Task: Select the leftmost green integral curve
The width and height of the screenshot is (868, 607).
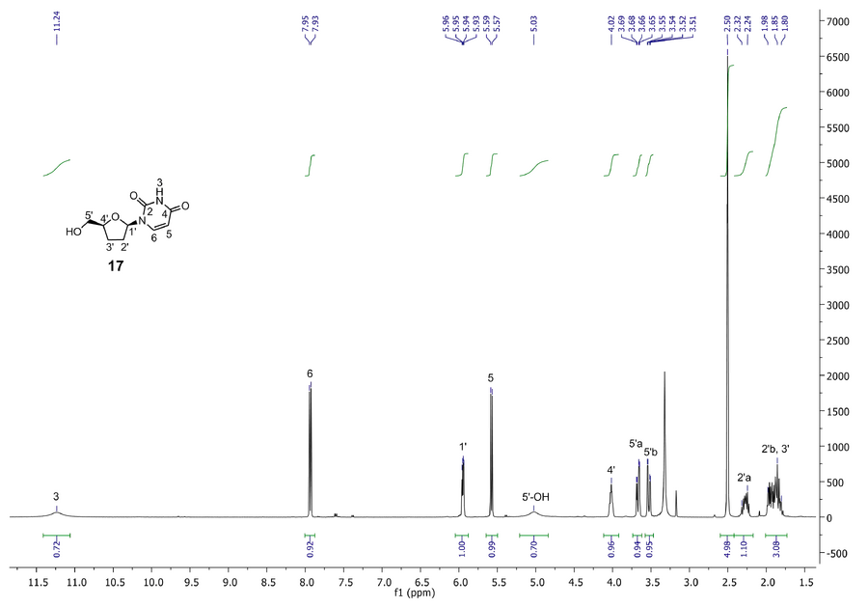Action: coord(56,167)
